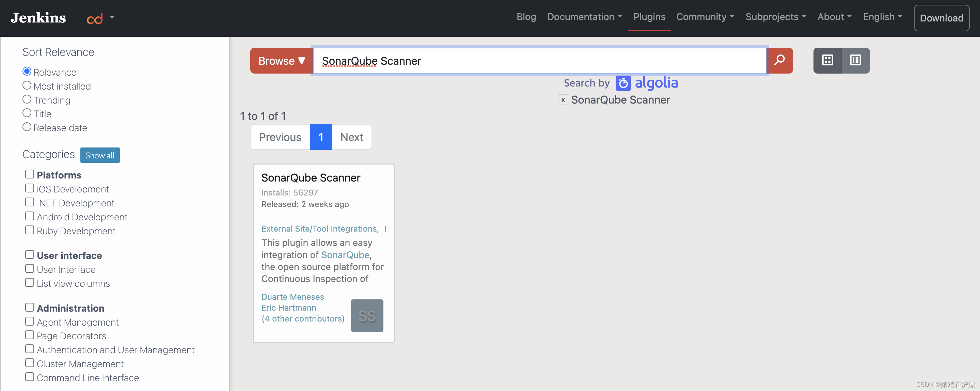
Task: Click the magnifier search icon button
Action: coord(779,60)
